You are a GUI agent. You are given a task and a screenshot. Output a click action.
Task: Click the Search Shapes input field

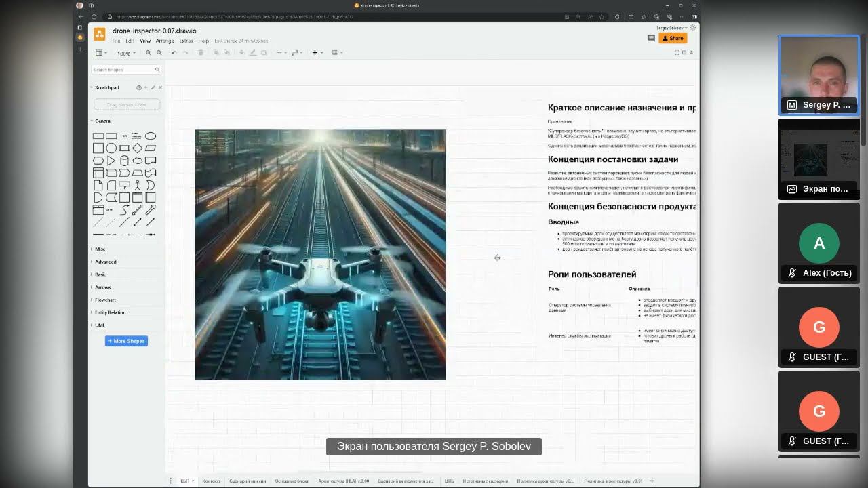126,70
